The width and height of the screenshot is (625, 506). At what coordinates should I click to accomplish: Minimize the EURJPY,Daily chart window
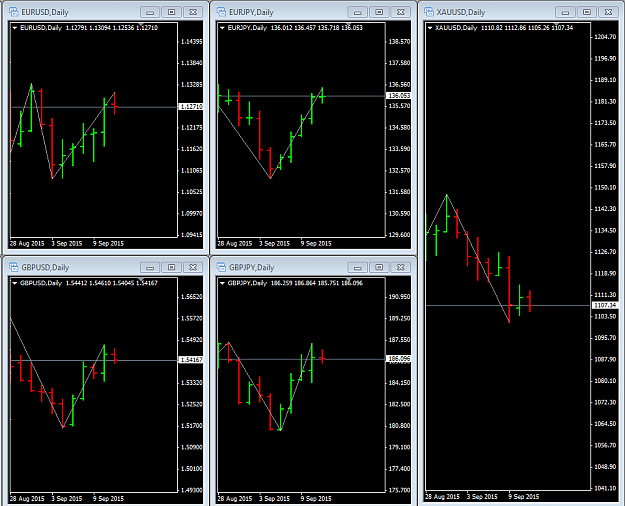[358, 12]
